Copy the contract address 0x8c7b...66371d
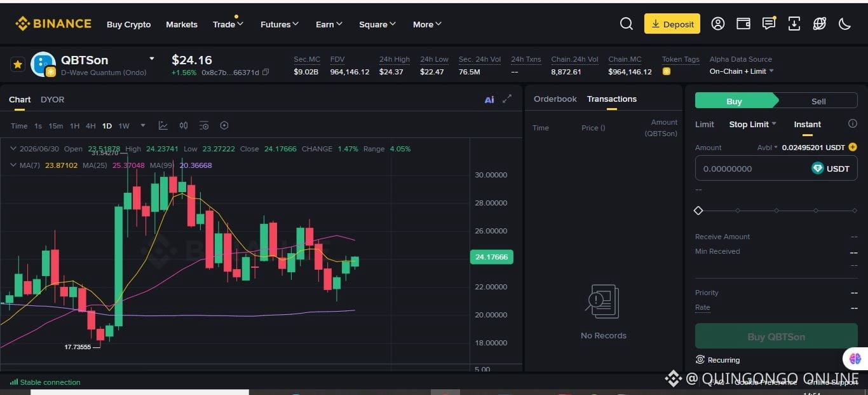 [x=266, y=73]
